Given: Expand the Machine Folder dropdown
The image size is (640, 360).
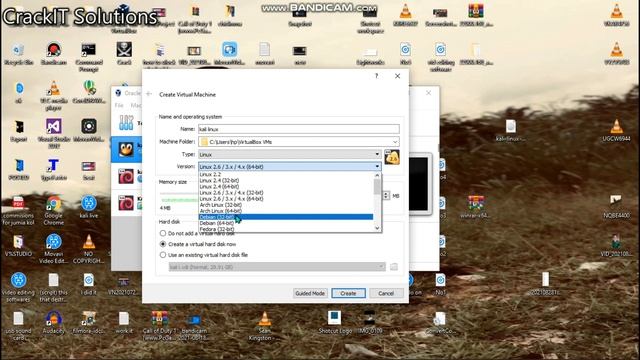Looking at the screenshot, I should [x=395, y=142].
